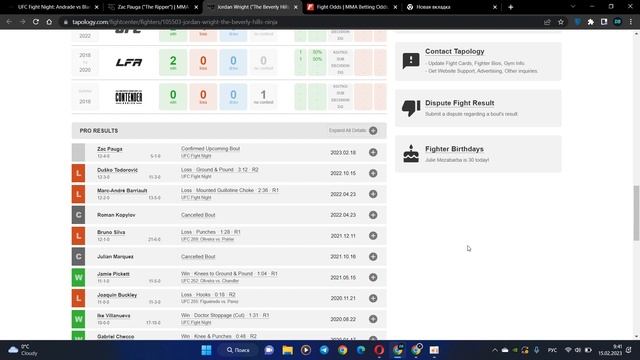Image resolution: width=640 pixels, height=360 pixels.
Task: Expand details for the Ike Villanueva fight
Action: [373, 319]
